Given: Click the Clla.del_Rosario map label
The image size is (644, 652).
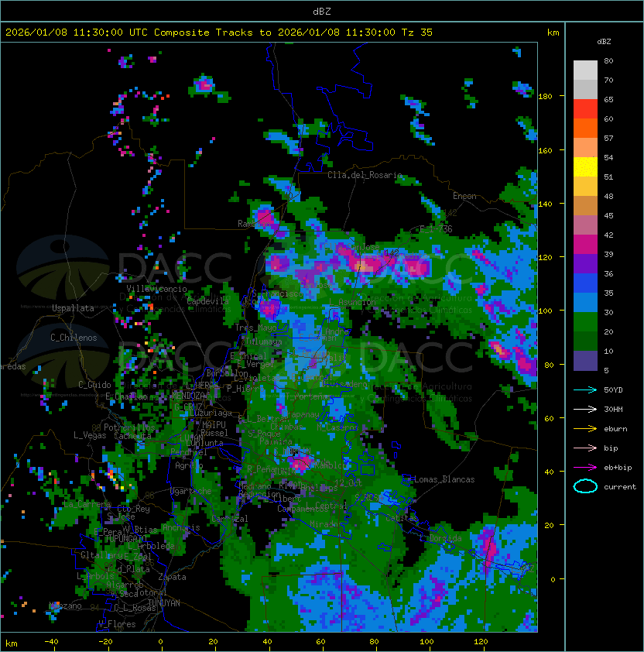Looking at the screenshot, I should tap(365, 175).
